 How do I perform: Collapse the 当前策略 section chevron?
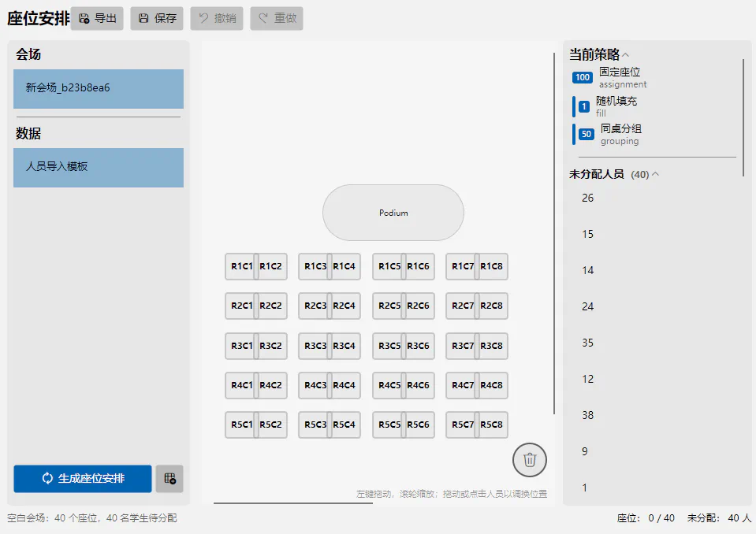625,55
